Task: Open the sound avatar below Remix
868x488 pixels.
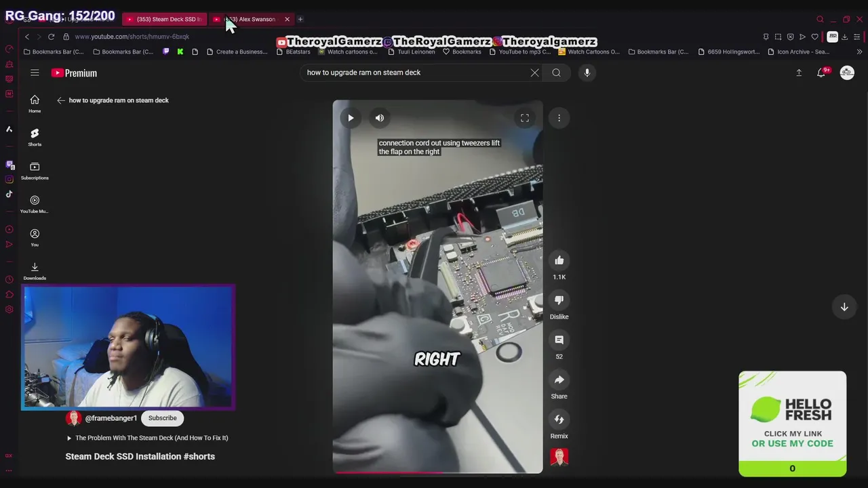Action: click(x=559, y=457)
